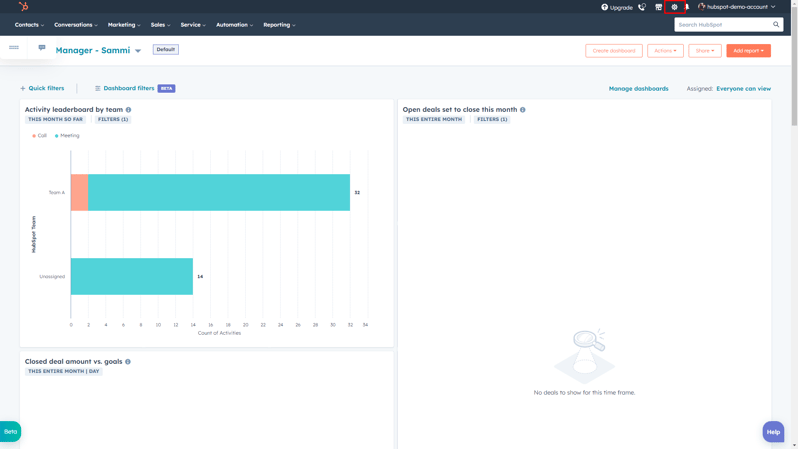Screen dimensions: 798x449
Task: Click the magnifier icon in Search HubSpot
Action: pos(776,24)
